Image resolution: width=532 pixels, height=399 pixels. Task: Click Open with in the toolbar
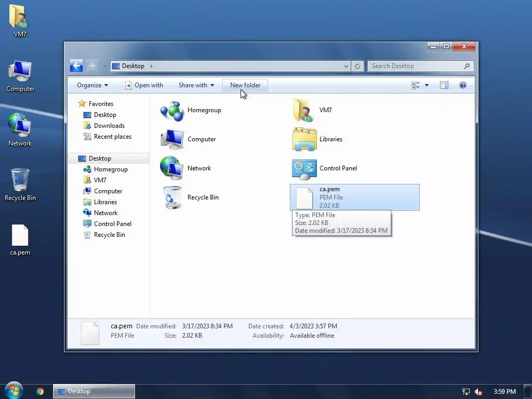(x=144, y=85)
